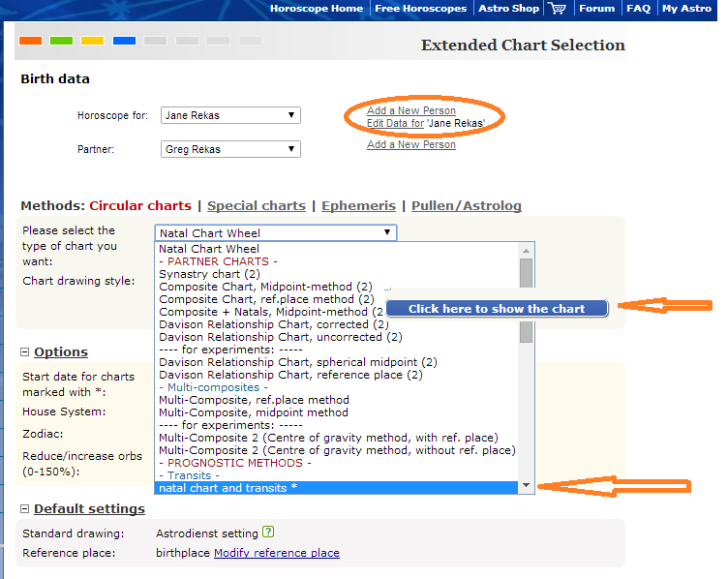728x579 pixels.
Task: Choose Multi-Composite 2 with ref. place
Action: tap(337, 438)
